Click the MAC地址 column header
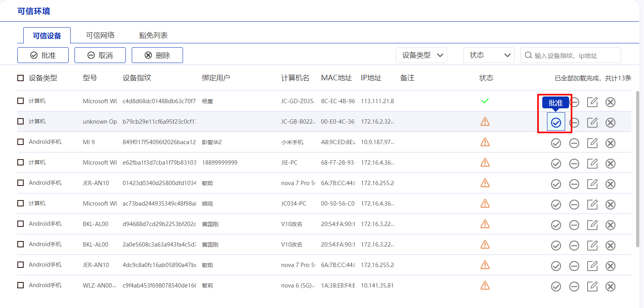644x308 pixels. [336, 78]
